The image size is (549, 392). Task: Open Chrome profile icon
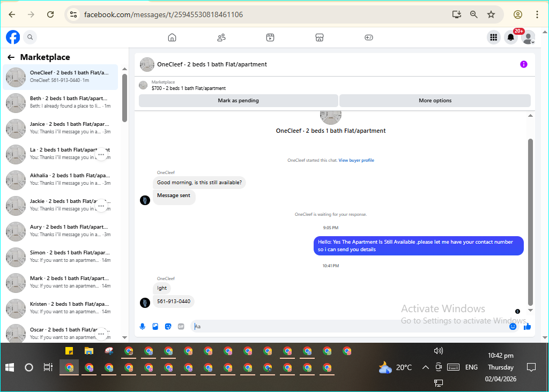[518, 14]
